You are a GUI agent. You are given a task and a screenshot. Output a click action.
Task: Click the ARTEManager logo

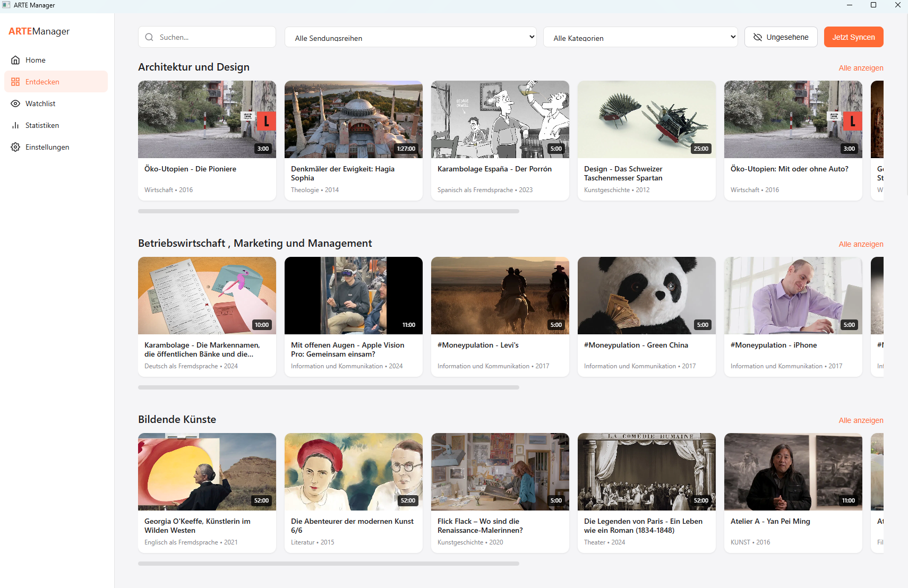[x=39, y=31]
